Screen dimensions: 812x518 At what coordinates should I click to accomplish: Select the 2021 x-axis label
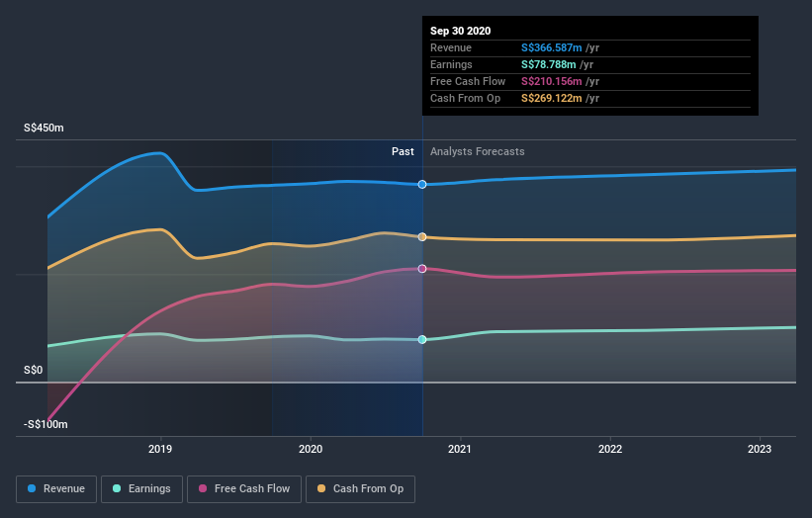pyautogui.click(x=460, y=449)
